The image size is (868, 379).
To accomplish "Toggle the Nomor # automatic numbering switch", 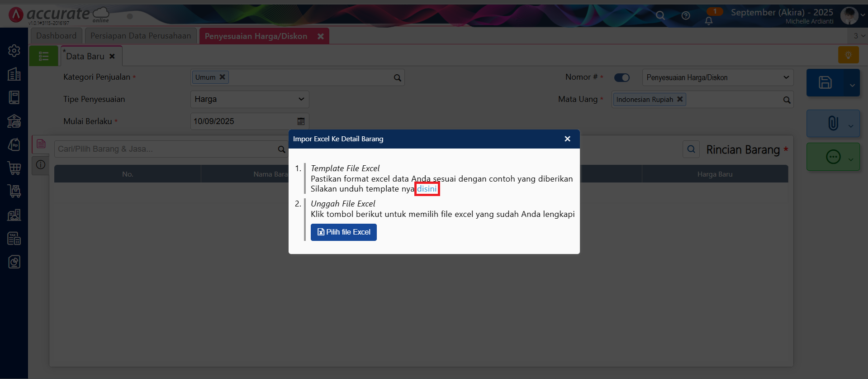I will (621, 77).
